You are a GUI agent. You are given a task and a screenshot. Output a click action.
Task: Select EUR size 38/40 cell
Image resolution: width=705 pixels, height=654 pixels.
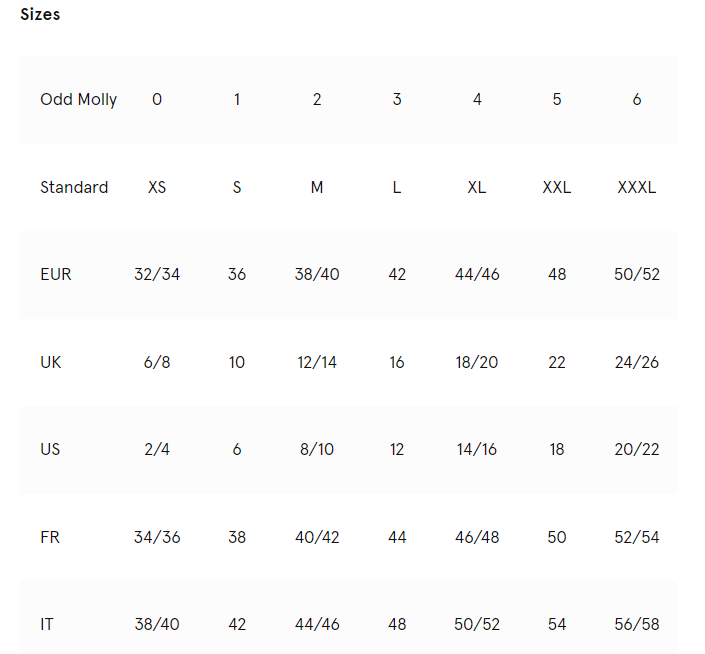(x=317, y=274)
